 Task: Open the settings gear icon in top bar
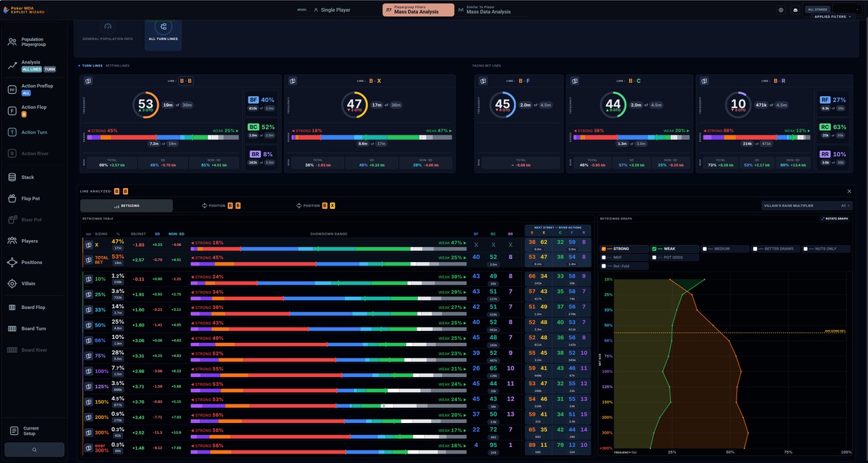point(781,10)
